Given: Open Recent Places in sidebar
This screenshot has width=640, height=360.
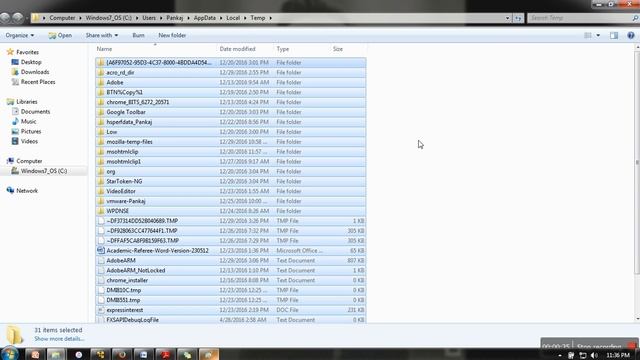Looking at the screenshot, I should [38, 82].
